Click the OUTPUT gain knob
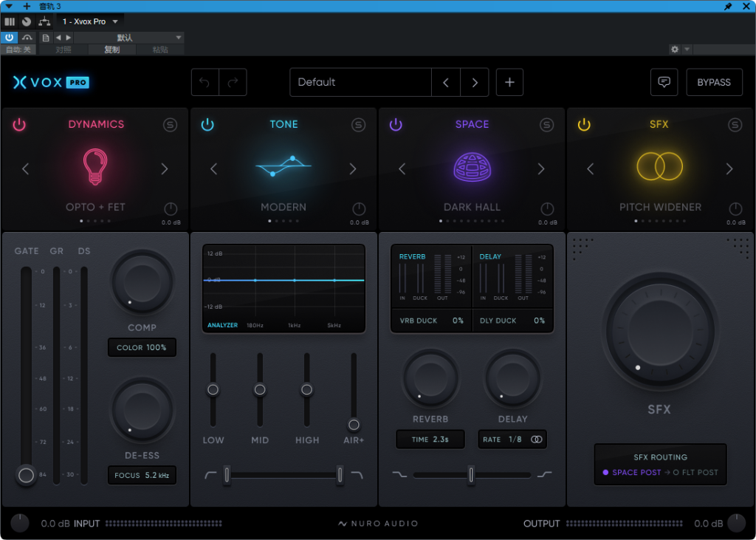This screenshot has height=540, width=756. (x=736, y=524)
